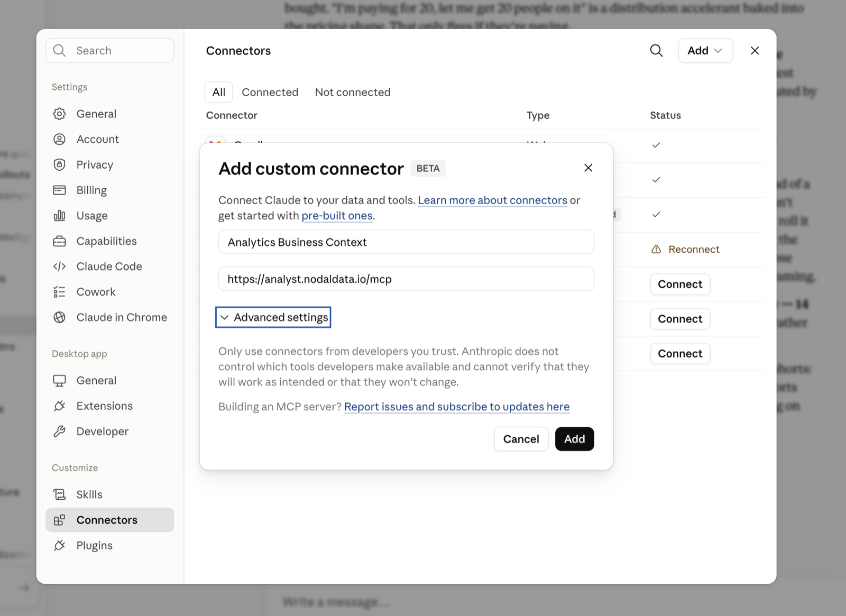The width and height of the screenshot is (846, 616).
Task: Click the Status column header
Action: [x=665, y=115]
